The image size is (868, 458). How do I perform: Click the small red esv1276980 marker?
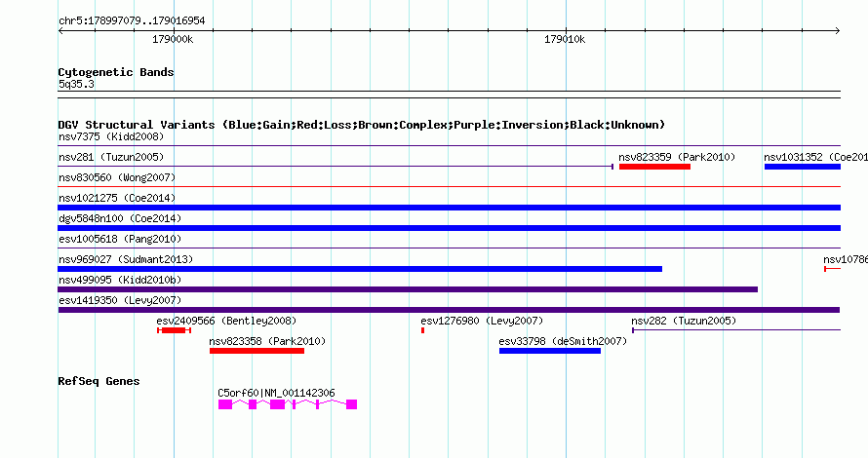tap(423, 330)
